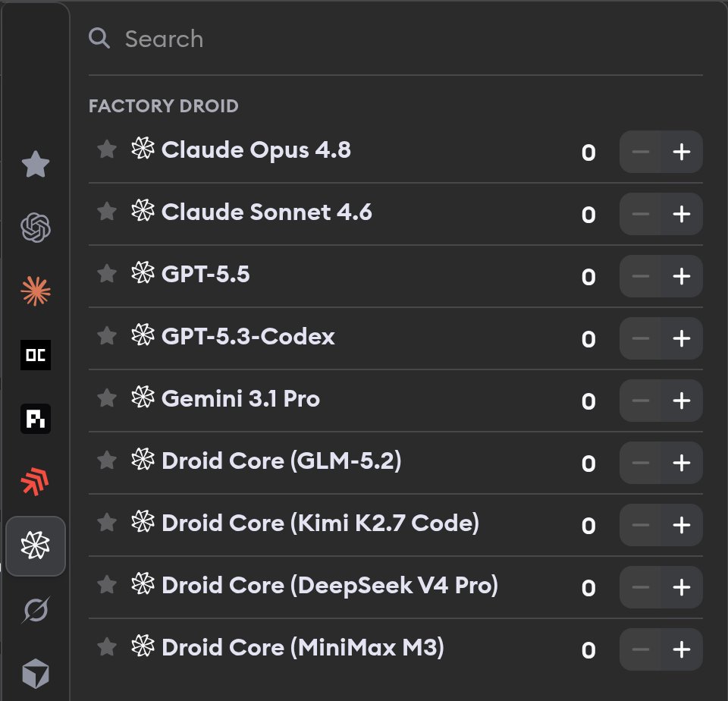Screen dimensions: 728x701
Task: Click Droid icon beside Droid Core (GLM-5.2)
Action: (143, 460)
